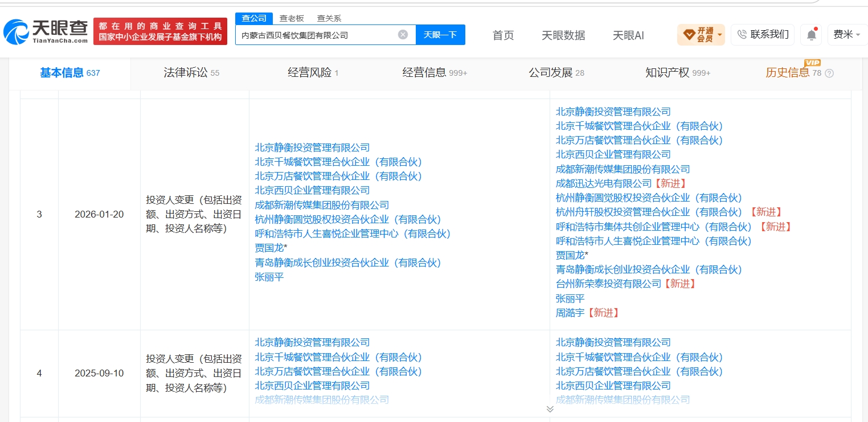
Task: Click row number 4 in the change table
Action: (39, 374)
